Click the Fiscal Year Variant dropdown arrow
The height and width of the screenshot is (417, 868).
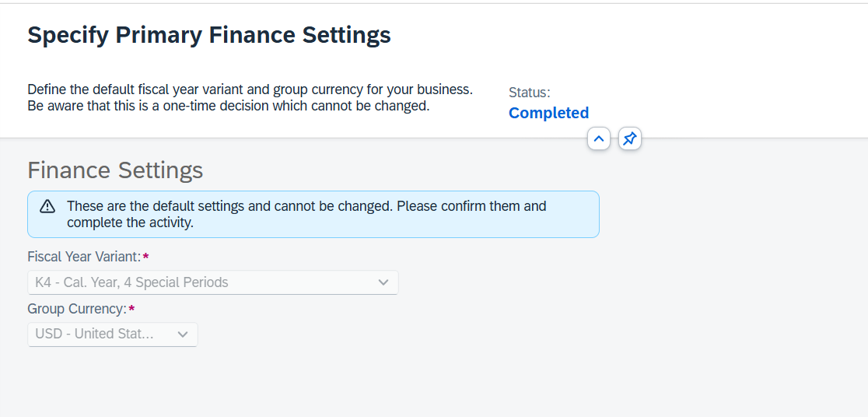[x=383, y=282]
